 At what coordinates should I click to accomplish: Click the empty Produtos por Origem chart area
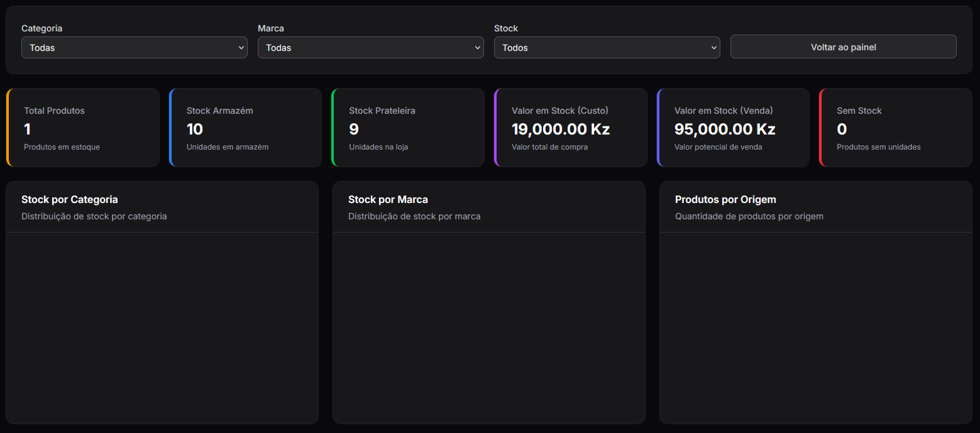(x=816, y=328)
